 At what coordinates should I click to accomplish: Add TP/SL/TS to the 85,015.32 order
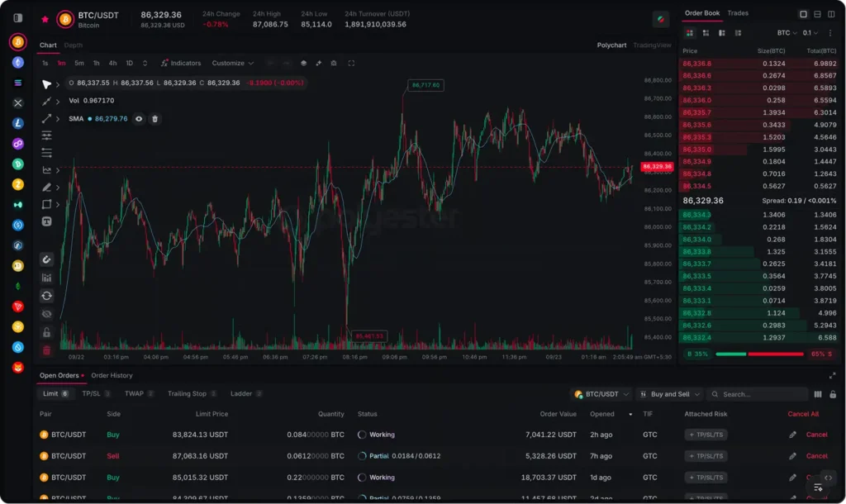point(706,478)
